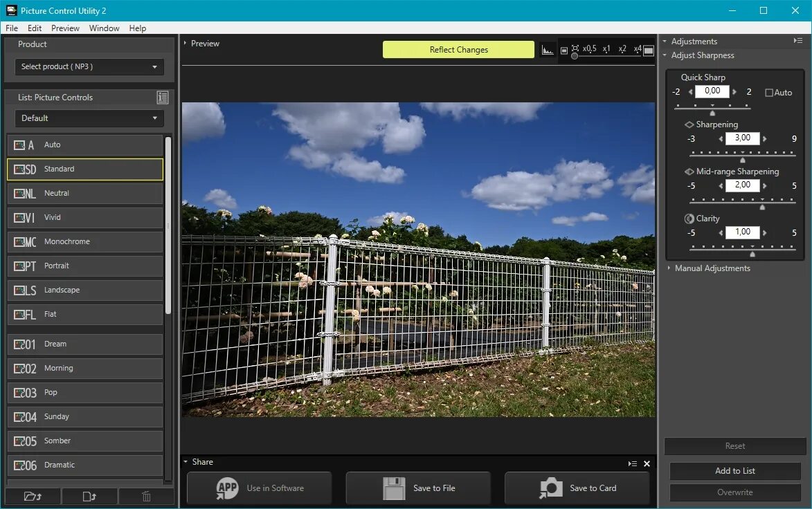The width and height of the screenshot is (812, 509).
Task: Select the 05 Somber creative control
Action: tap(85, 441)
